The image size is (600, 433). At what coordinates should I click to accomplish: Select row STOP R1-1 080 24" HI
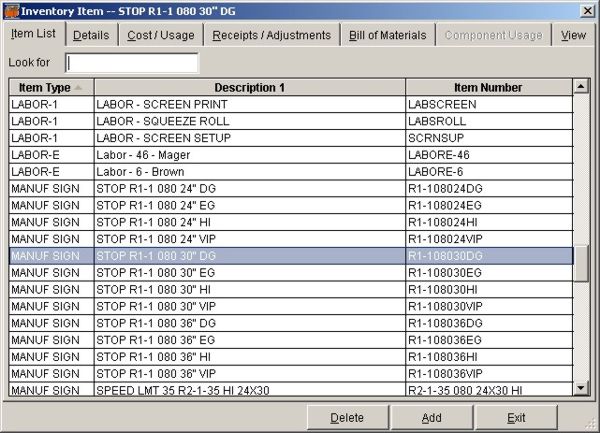coord(291,222)
